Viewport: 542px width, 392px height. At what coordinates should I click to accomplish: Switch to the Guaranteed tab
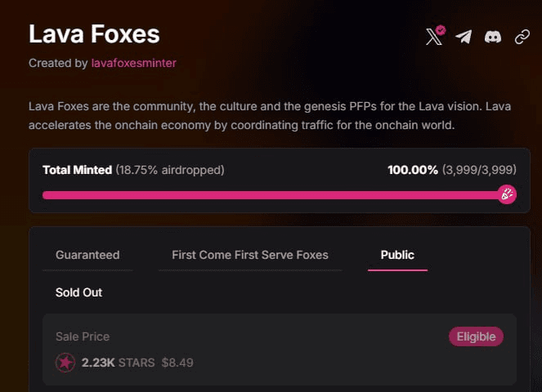(87, 255)
